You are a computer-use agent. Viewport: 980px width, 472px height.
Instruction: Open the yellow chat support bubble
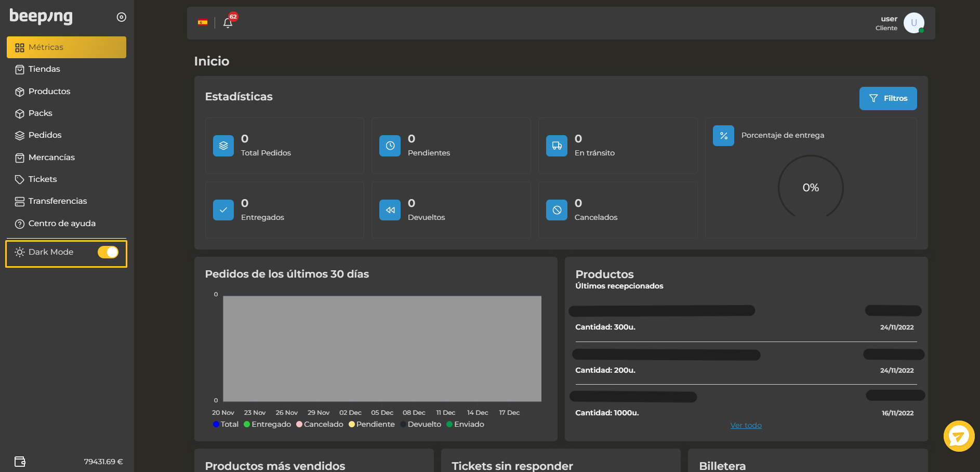(959, 436)
